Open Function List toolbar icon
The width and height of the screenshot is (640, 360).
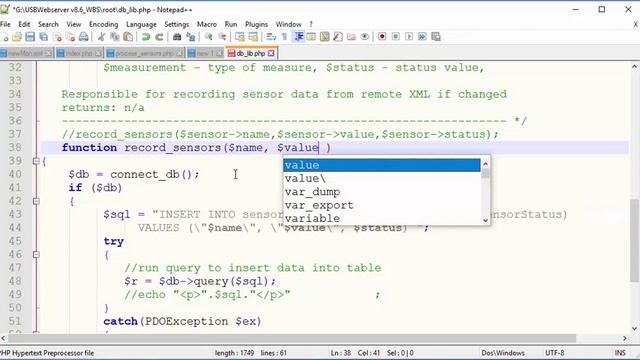point(338,37)
